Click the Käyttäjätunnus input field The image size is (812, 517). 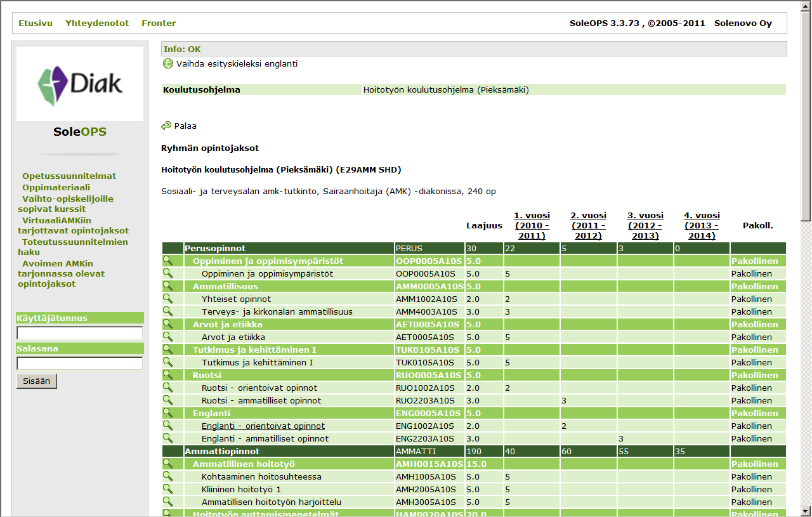click(x=80, y=333)
